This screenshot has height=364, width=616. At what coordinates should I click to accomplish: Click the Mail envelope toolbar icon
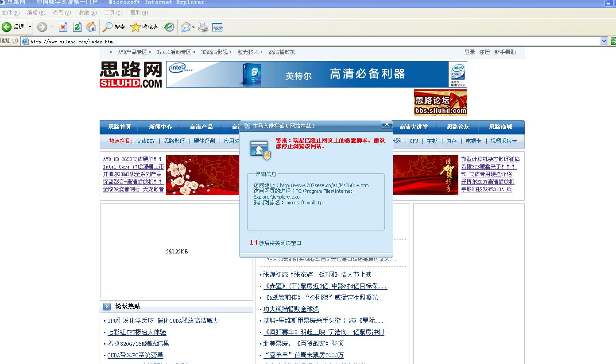click(x=186, y=27)
